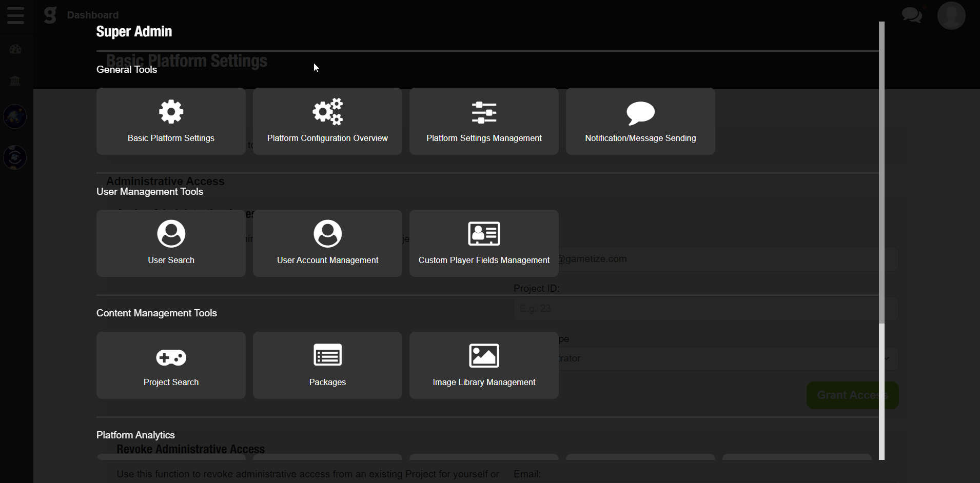Click the Dashboard breadcrumb link
Viewport: 980px width, 483px height.
(92, 15)
